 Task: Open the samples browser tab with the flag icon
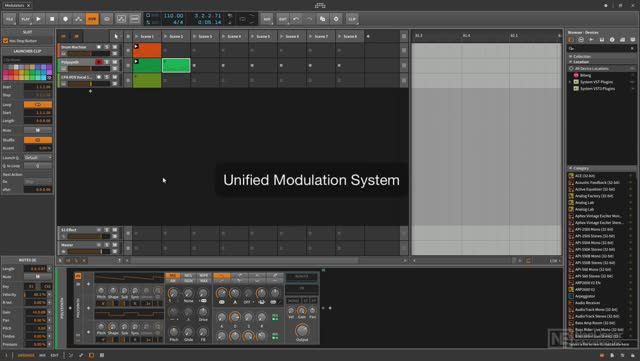591,40
